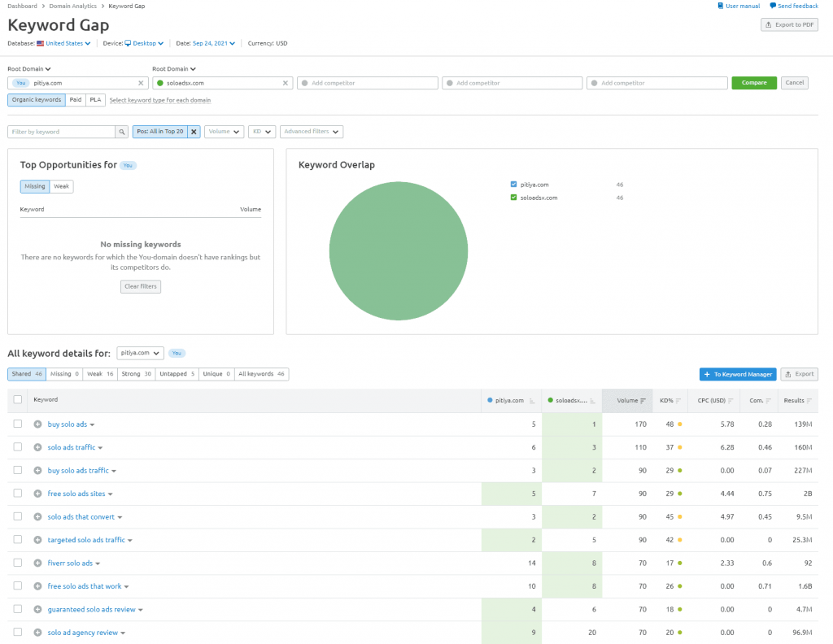Image resolution: width=833 pixels, height=644 pixels.
Task: Click the Filter by keyword input
Action: [x=62, y=132]
